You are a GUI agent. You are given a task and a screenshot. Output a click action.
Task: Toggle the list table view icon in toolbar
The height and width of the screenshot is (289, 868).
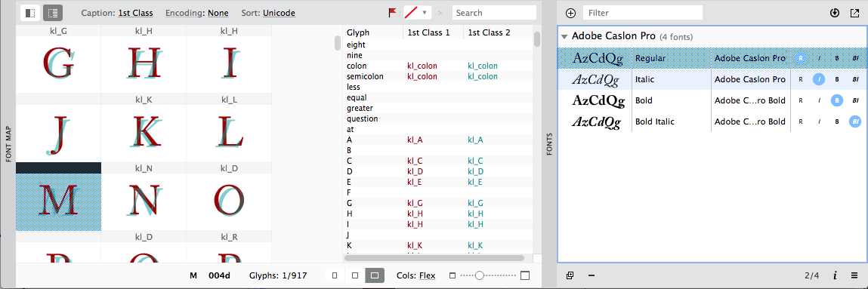[x=53, y=13]
